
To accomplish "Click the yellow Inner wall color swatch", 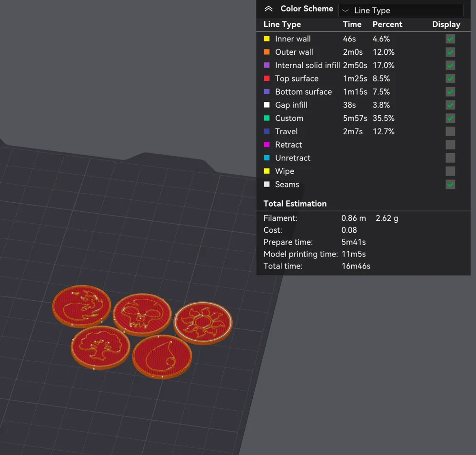I will pyautogui.click(x=267, y=39).
